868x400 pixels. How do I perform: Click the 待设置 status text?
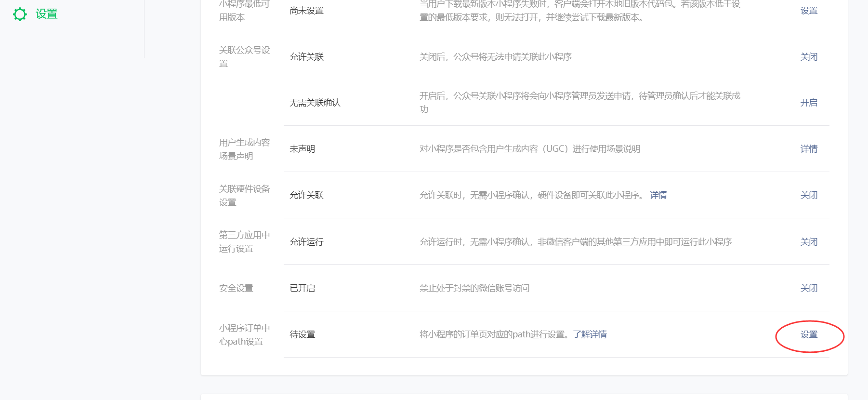point(302,334)
